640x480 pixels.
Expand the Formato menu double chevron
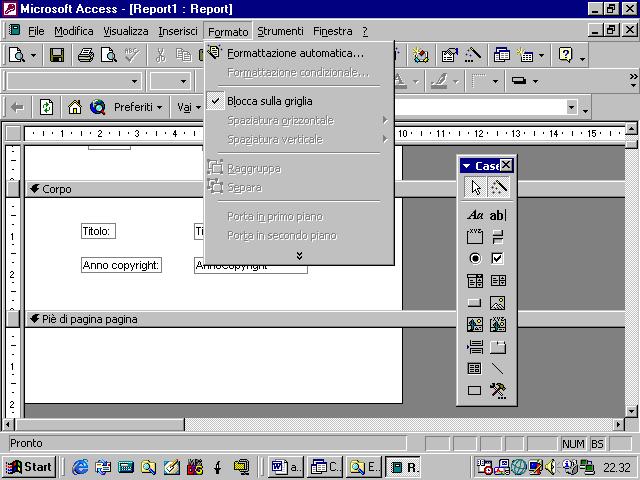(299, 256)
